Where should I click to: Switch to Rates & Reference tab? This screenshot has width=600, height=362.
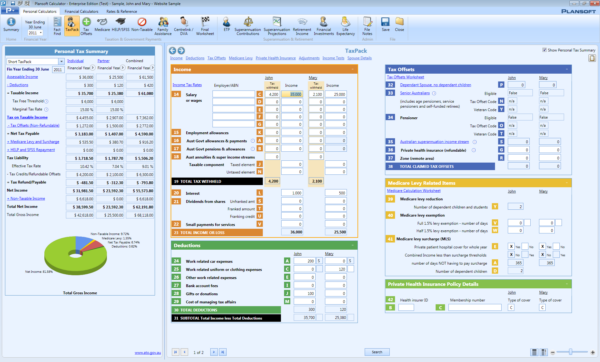click(x=122, y=11)
